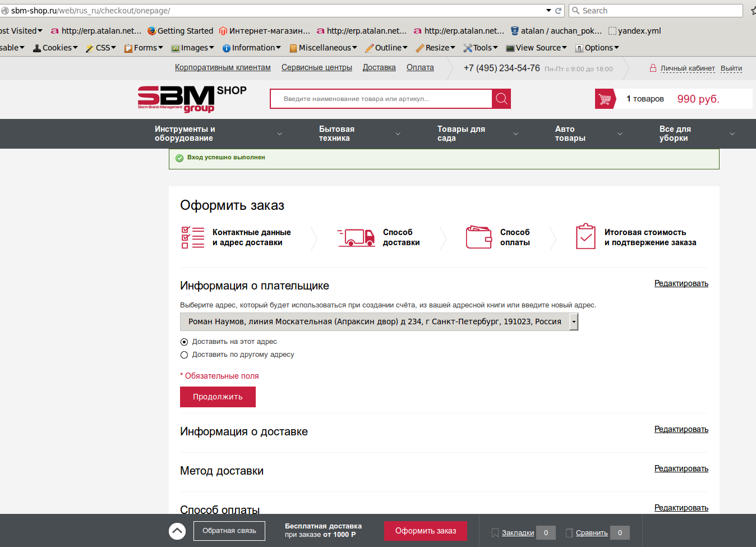This screenshot has height=547, width=756.
Task: Open the View Source toolbar menu
Action: 537,48
